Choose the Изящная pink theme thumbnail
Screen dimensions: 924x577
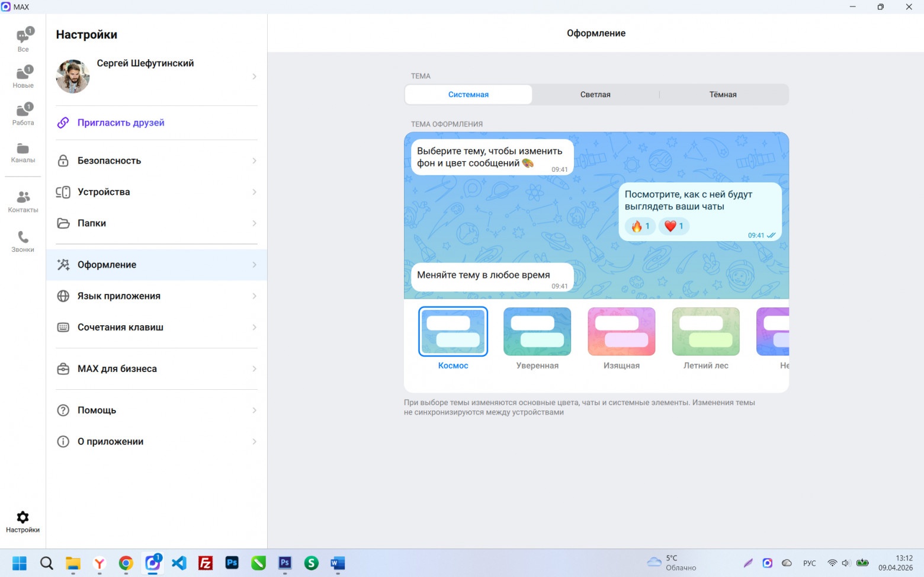(x=621, y=332)
